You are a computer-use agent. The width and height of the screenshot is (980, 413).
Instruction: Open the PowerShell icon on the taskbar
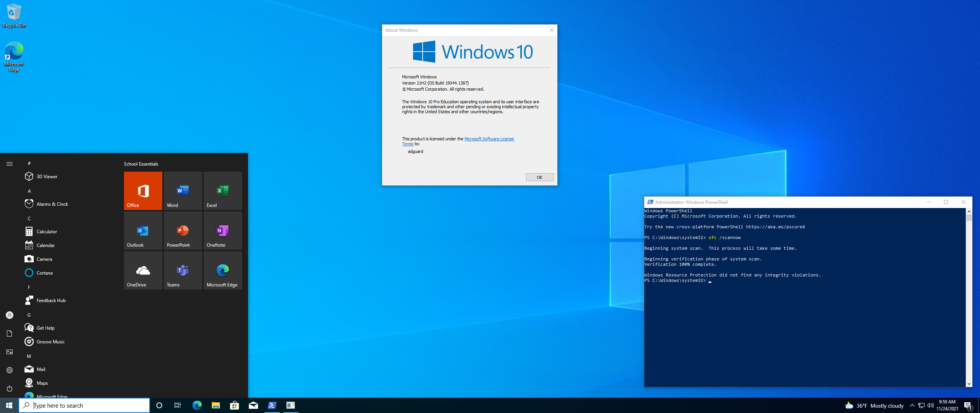(x=272, y=405)
